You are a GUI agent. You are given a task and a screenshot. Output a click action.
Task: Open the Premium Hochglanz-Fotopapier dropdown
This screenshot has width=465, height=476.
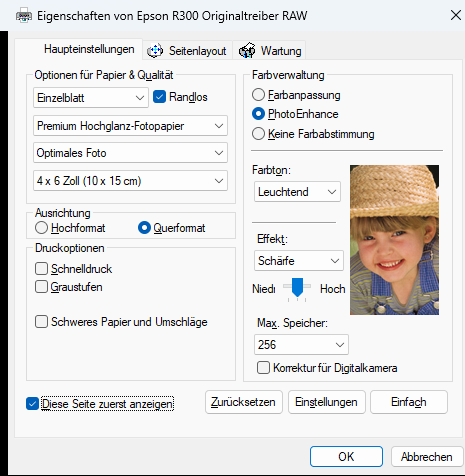[x=130, y=126]
